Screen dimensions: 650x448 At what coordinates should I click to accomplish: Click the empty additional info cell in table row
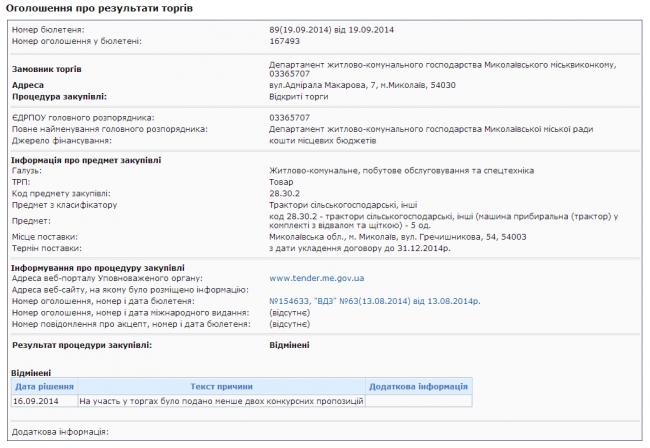coord(418,400)
